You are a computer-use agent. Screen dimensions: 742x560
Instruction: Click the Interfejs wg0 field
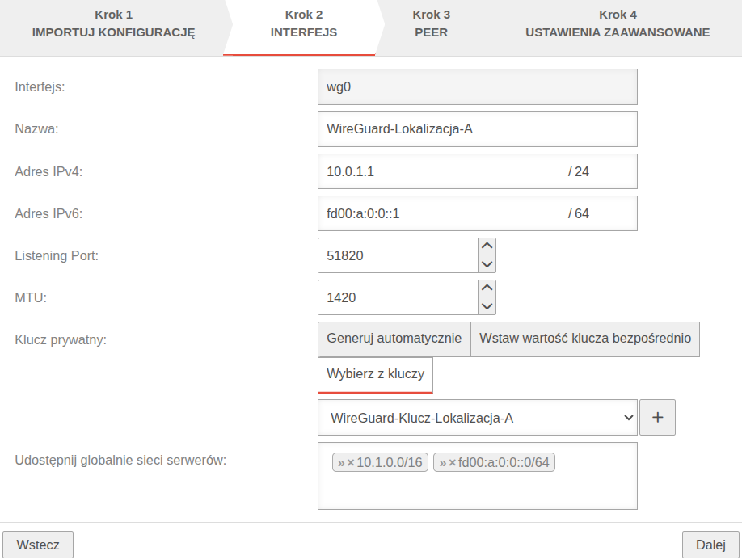[x=478, y=87]
